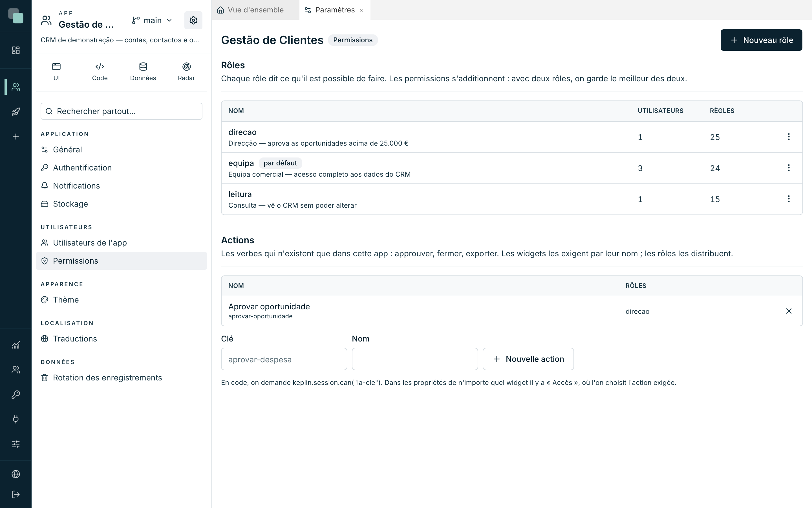The width and height of the screenshot is (812, 508).
Task: Focus the Rechercher partout search field
Action: 122,111
